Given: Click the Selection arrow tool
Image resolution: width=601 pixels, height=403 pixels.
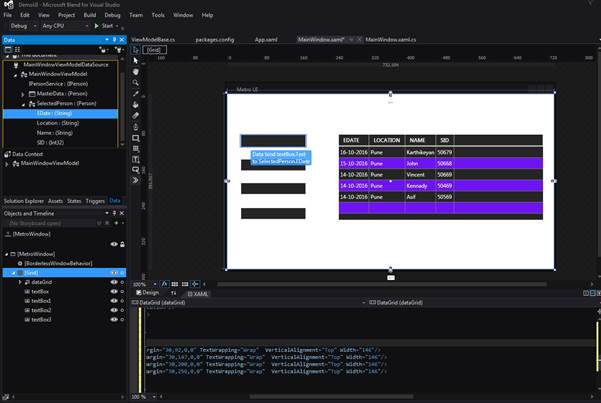Looking at the screenshot, I should pyautogui.click(x=137, y=61).
